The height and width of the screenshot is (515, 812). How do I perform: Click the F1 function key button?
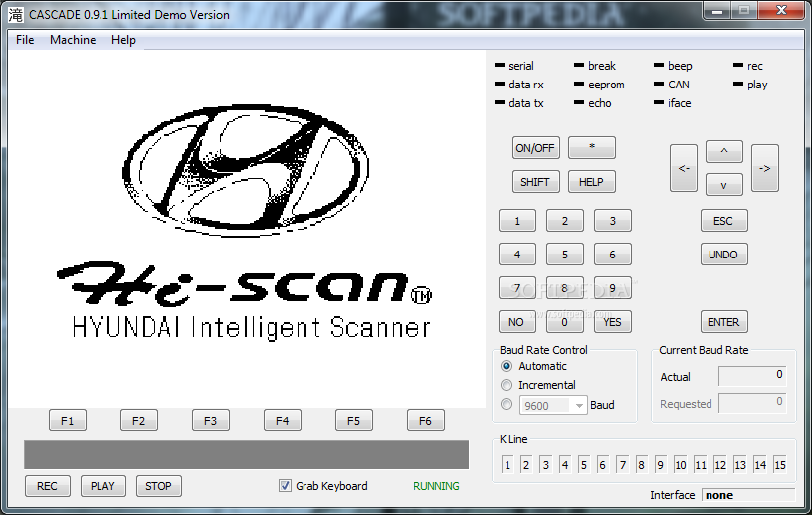pyautogui.click(x=68, y=421)
